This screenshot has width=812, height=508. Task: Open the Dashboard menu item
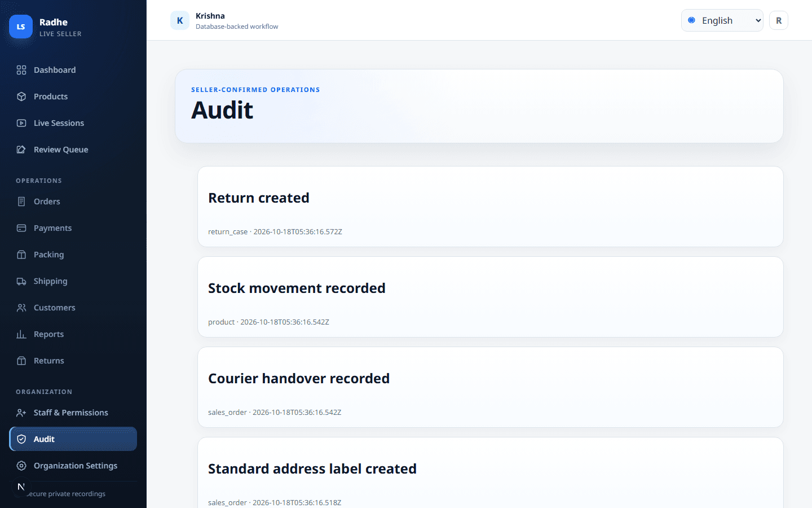tap(73, 70)
